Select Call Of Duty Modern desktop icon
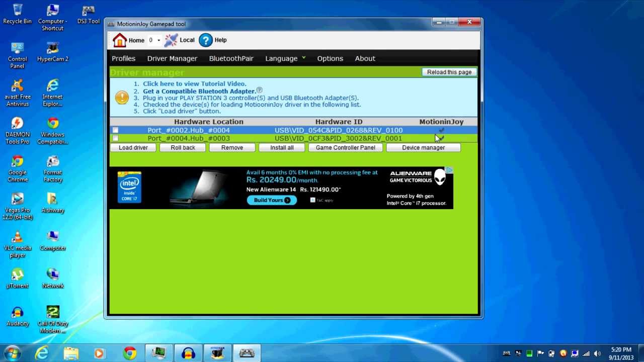The width and height of the screenshot is (644, 362). tap(53, 319)
